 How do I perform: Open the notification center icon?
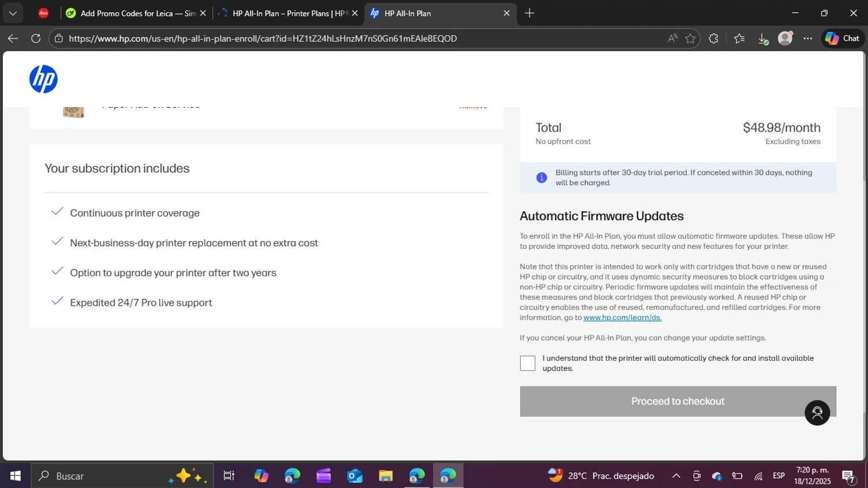click(849, 476)
